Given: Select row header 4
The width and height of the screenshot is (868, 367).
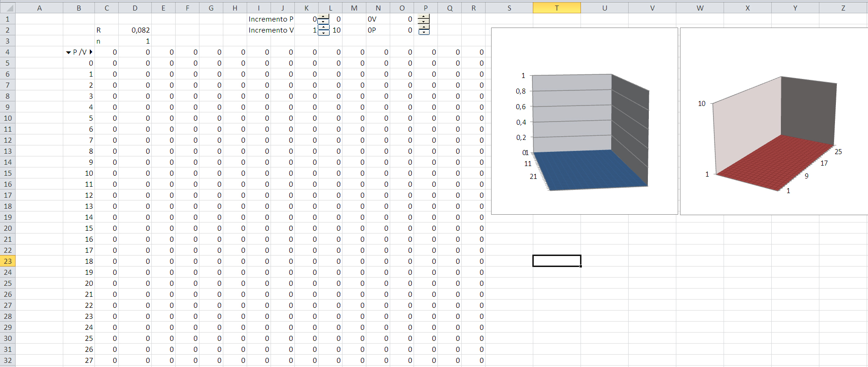Looking at the screenshot, I should 8,52.
